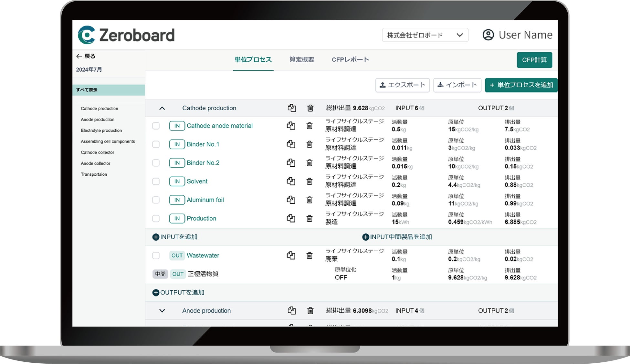Check the Cathode anode material checkbox
Screen dimensions: 630x364
156,126
